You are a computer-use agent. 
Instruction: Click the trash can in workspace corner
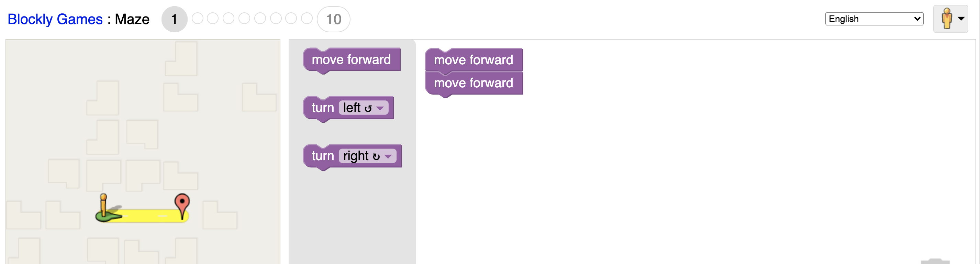point(935,261)
